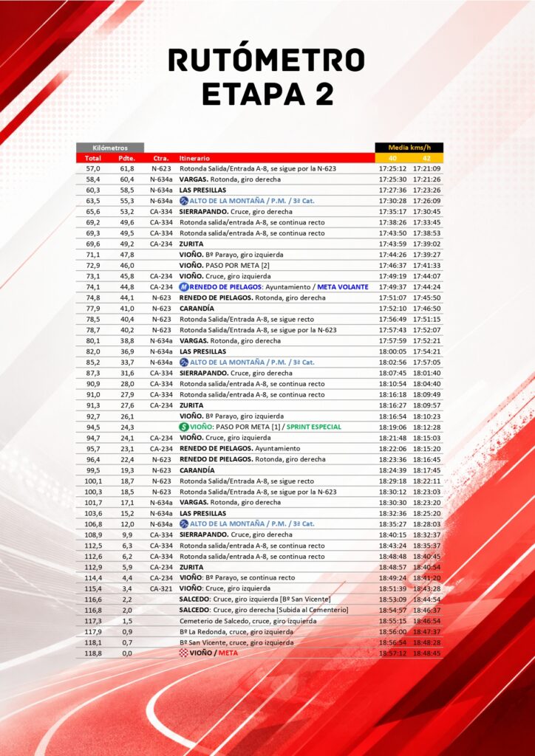Click the green S sprint icon beside Vioño
535x756 pixels.
(x=183, y=427)
